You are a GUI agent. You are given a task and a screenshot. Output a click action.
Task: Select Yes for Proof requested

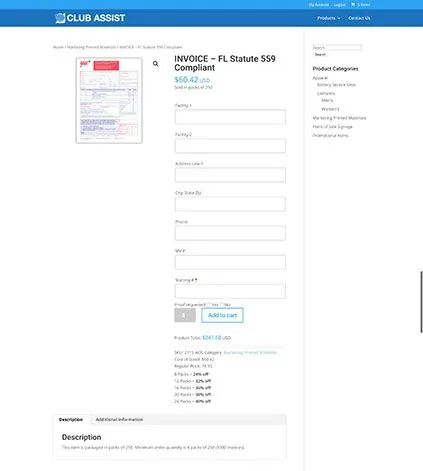209,304
